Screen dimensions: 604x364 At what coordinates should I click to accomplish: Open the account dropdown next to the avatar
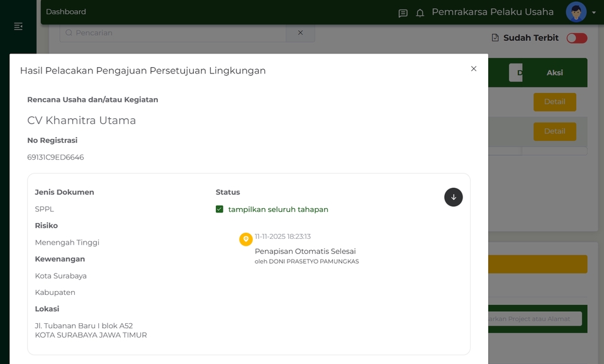(594, 12)
